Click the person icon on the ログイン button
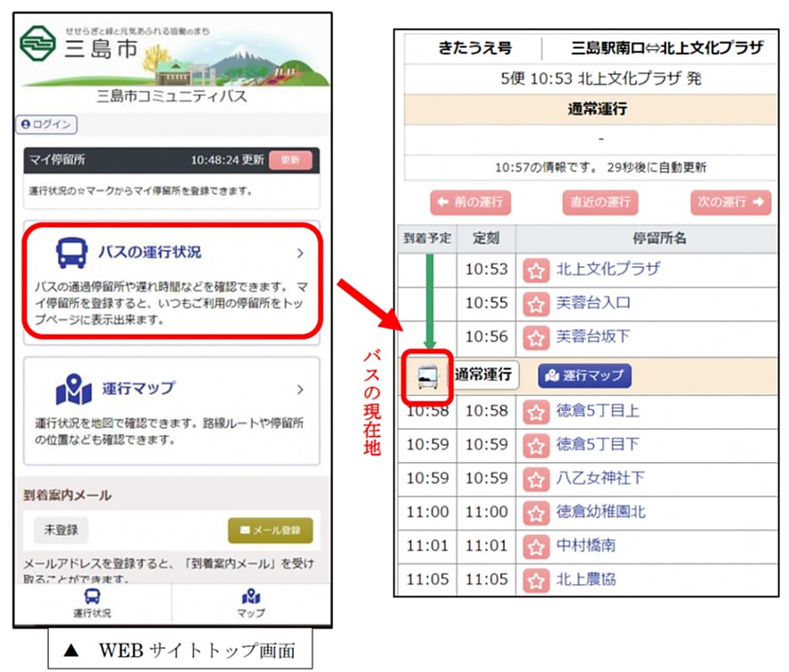The width and height of the screenshot is (789, 672). click(x=27, y=123)
